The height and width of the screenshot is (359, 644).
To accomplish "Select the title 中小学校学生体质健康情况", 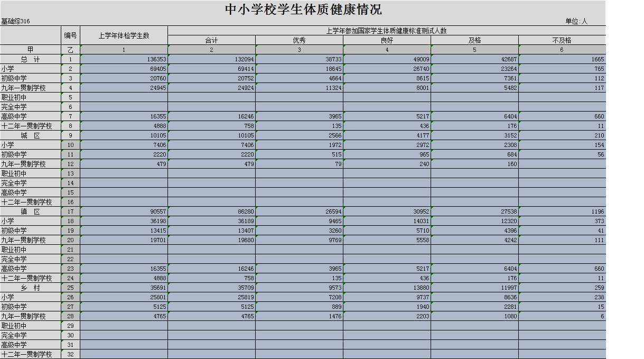I will tap(303, 10).
